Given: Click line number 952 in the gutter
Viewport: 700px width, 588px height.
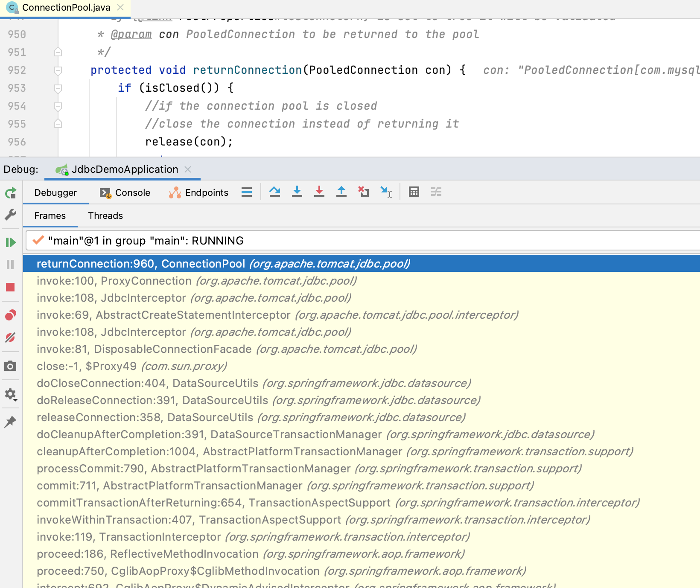Looking at the screenshot, I should (x=17, y=70).
